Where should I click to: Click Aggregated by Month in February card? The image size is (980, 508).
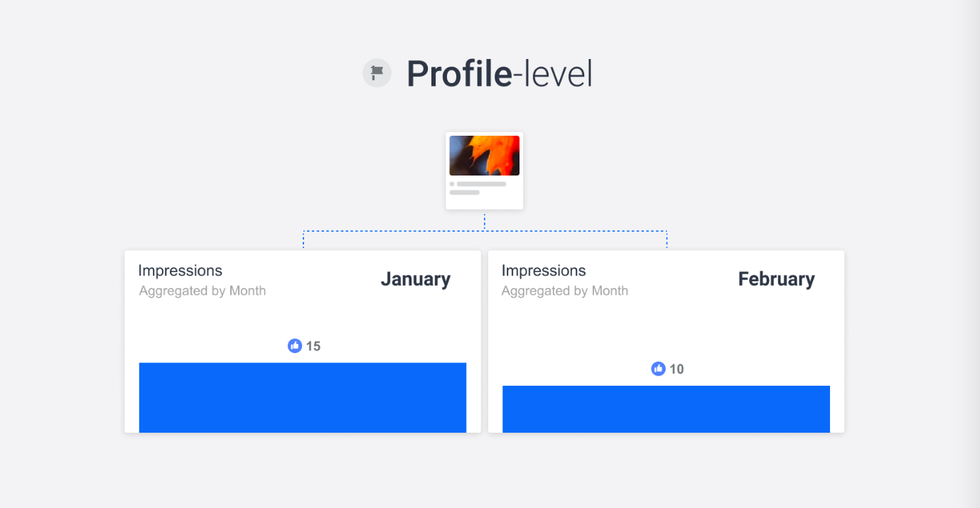pos(565,291)
